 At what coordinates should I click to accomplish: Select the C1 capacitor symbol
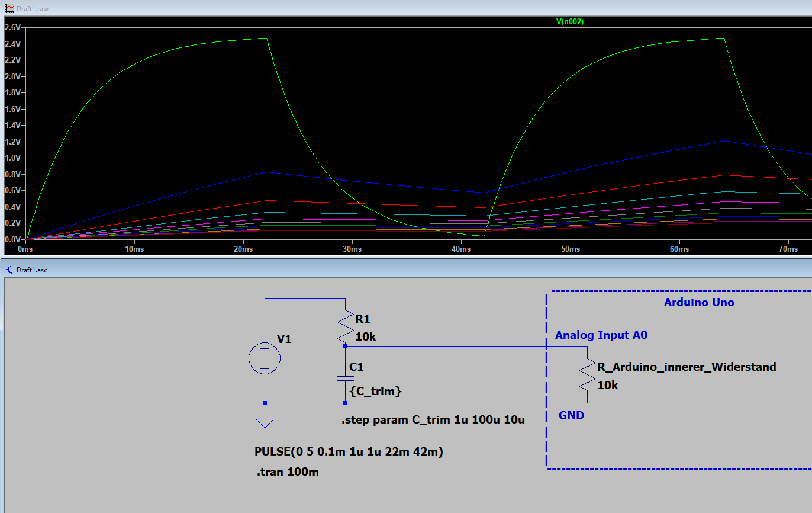pyautogui.click(x=345, y=379)
